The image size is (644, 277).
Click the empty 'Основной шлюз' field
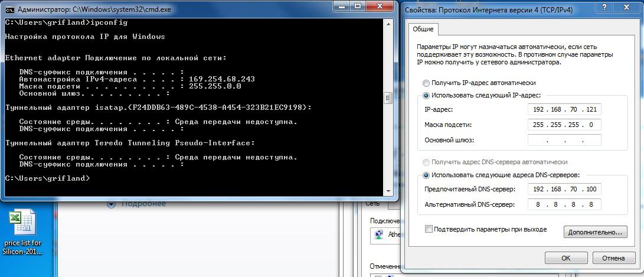(564, 140)
